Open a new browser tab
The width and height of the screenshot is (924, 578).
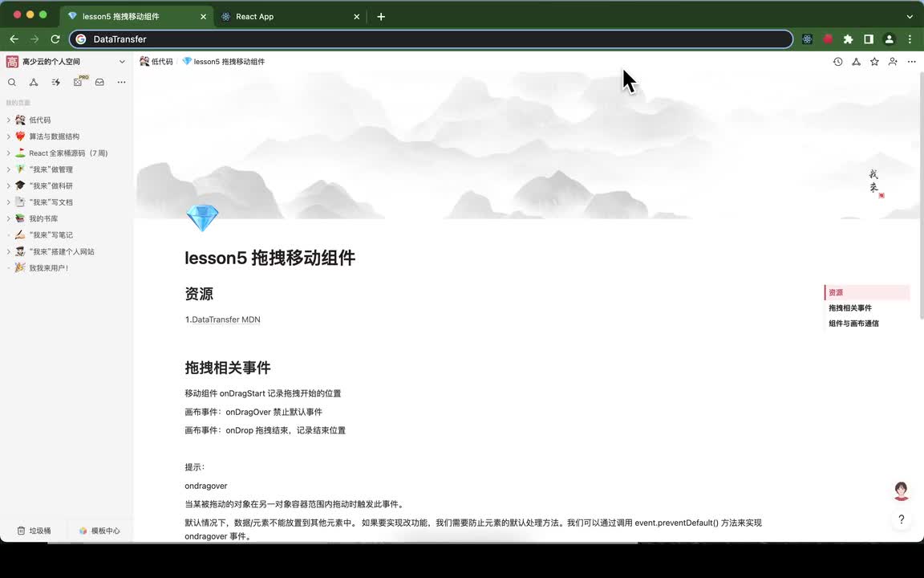click(x=381, y=17)
